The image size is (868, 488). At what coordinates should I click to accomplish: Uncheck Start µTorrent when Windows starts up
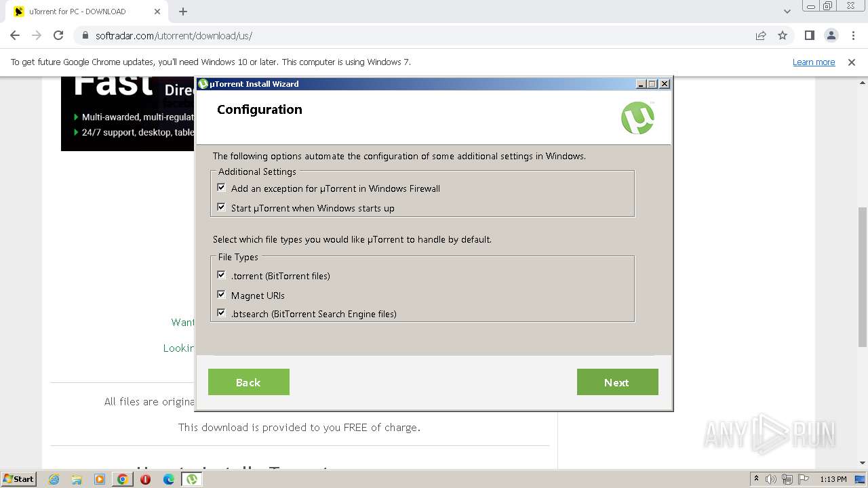coord(221,207)
